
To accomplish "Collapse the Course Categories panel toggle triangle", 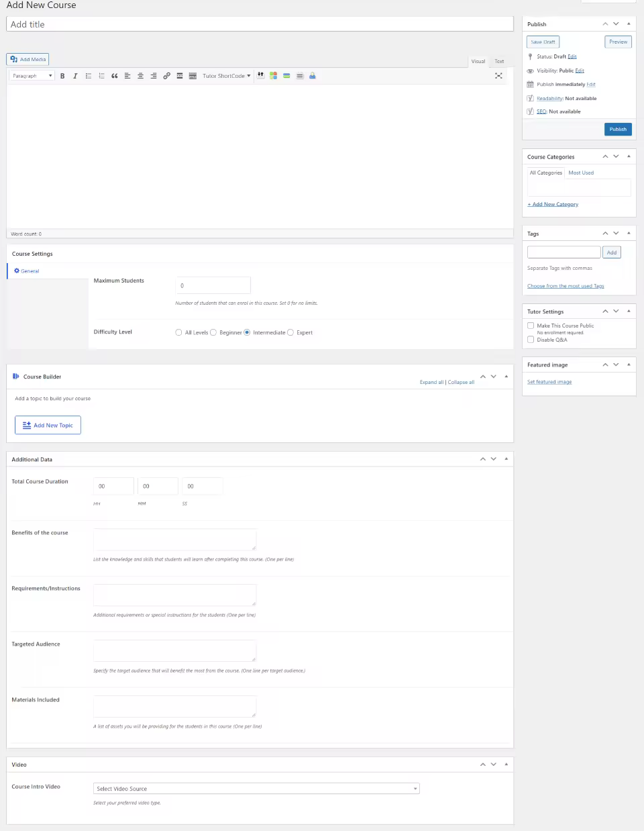I will pos(629,156).
